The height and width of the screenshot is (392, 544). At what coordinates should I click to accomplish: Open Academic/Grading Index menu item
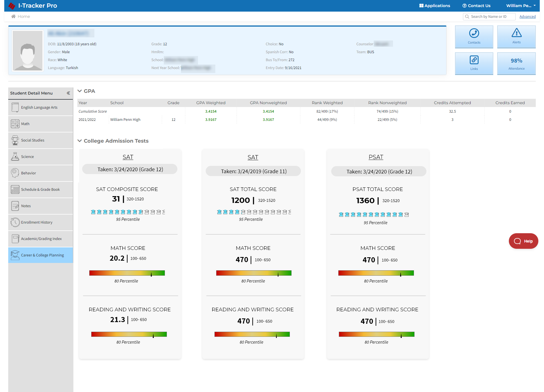41,239
